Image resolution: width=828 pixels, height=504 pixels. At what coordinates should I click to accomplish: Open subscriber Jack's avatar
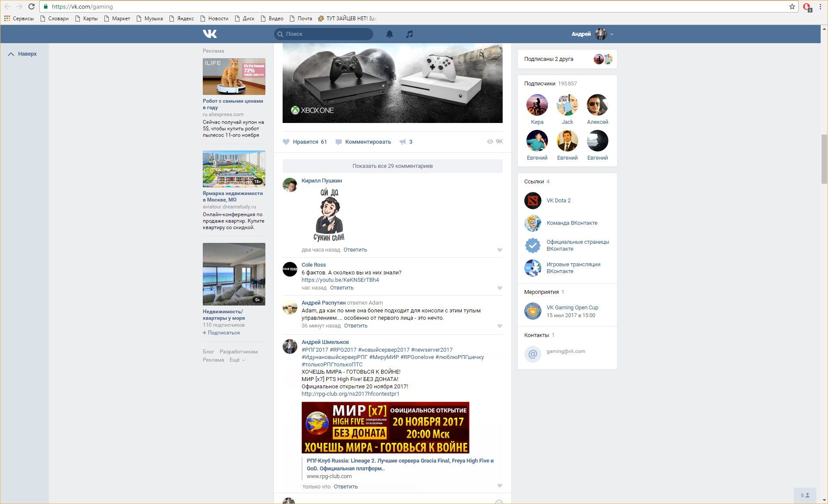(567, 105)
